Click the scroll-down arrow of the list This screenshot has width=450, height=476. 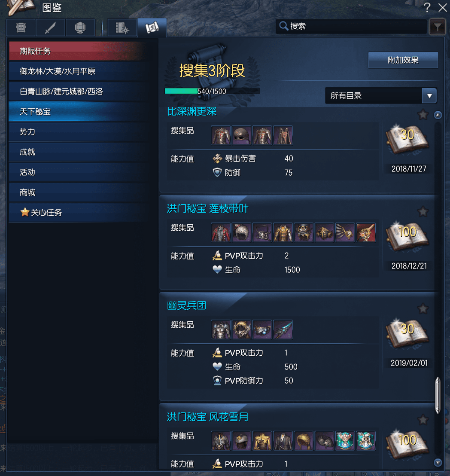[x=438, y=462]
